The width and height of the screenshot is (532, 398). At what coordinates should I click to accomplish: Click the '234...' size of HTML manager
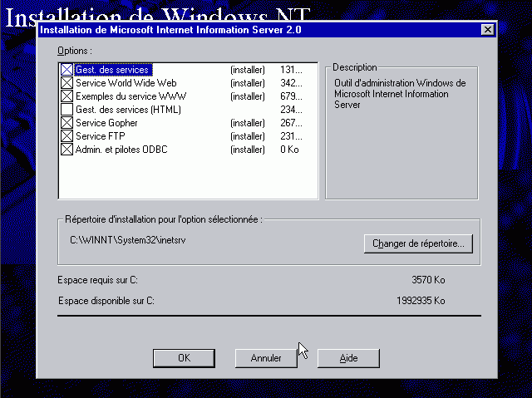coord(291,110)
